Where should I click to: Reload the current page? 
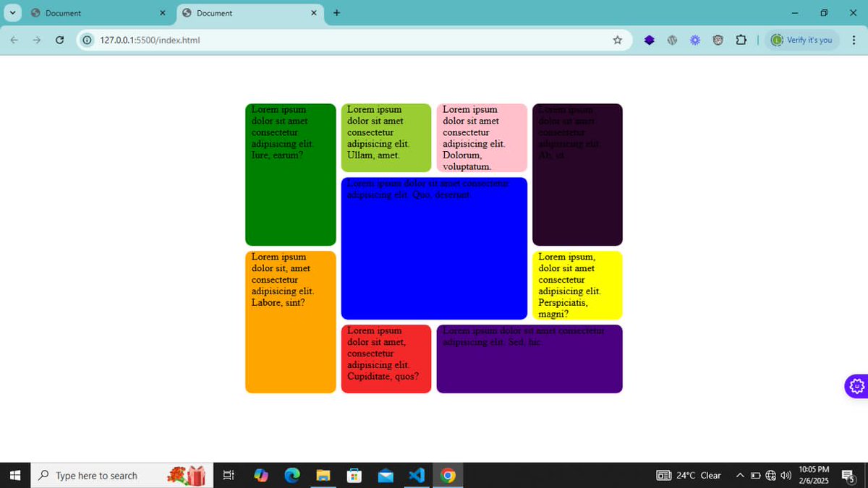coord(60,40)
